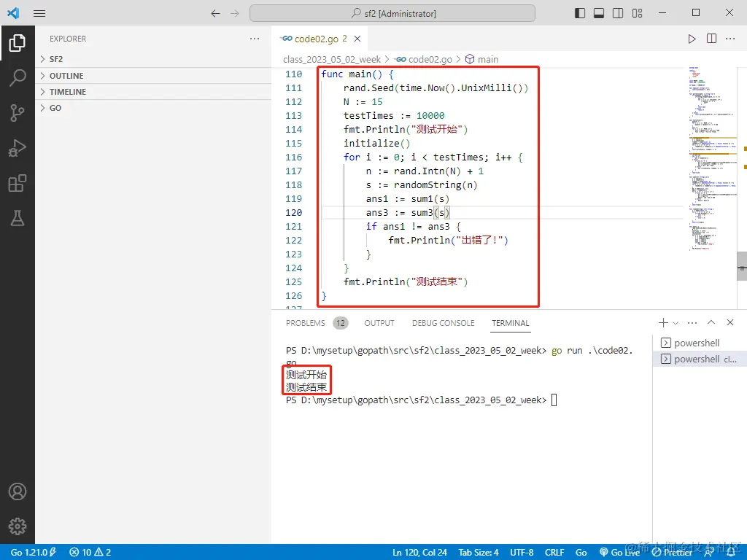Click terminal input prompt cursor
This screenshot has width=747, height=560.
pyautogui.click(x=554, y=400)
